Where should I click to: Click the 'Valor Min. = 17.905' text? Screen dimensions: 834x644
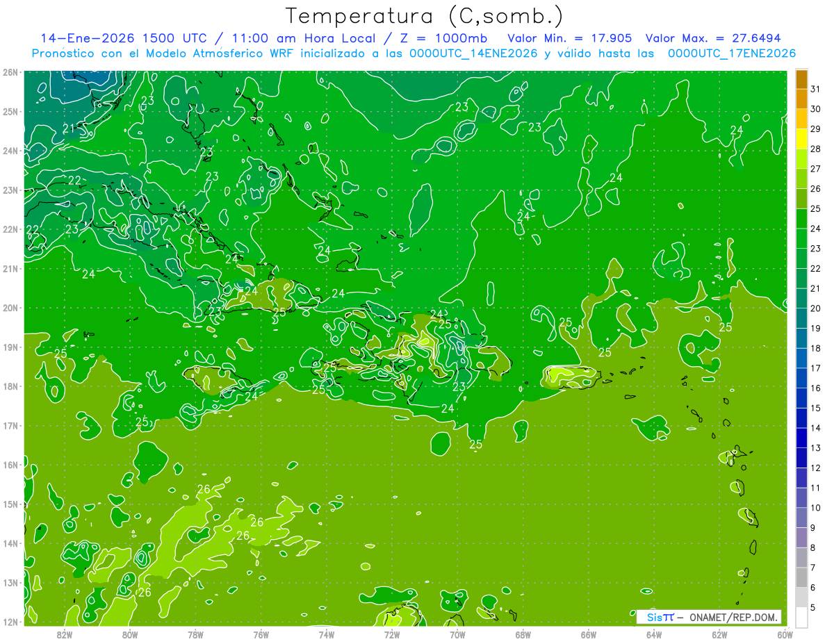[570, 38]
